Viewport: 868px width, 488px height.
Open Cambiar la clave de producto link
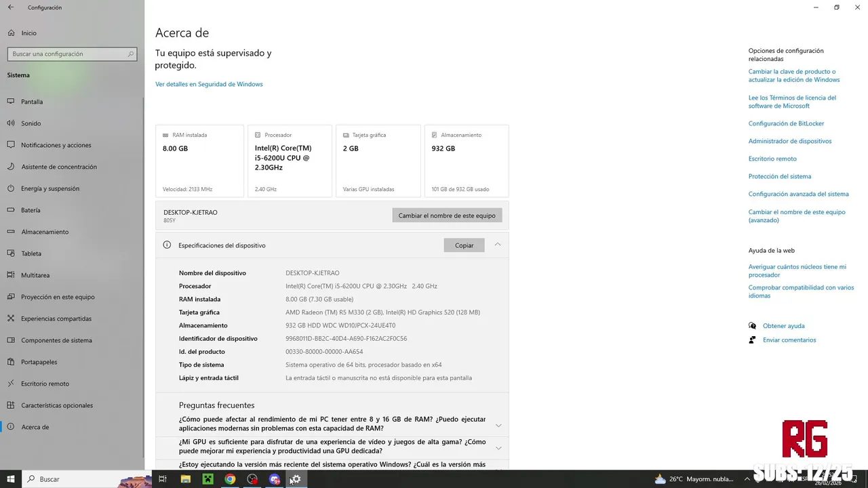[794, 75]
